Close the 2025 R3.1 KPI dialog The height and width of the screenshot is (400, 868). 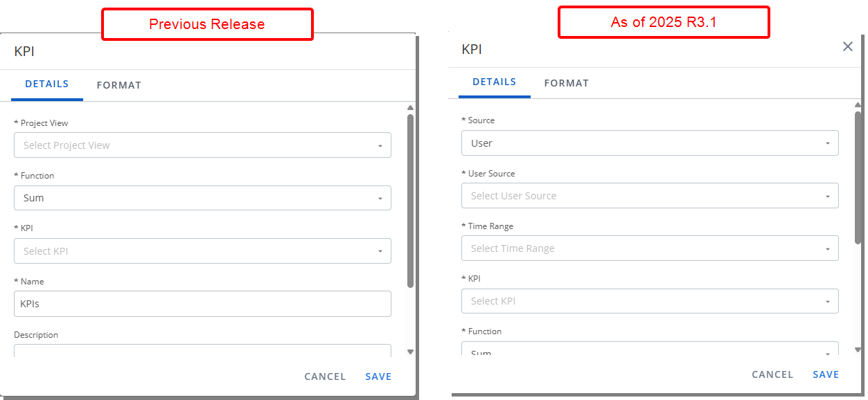[x=847, y=46]
